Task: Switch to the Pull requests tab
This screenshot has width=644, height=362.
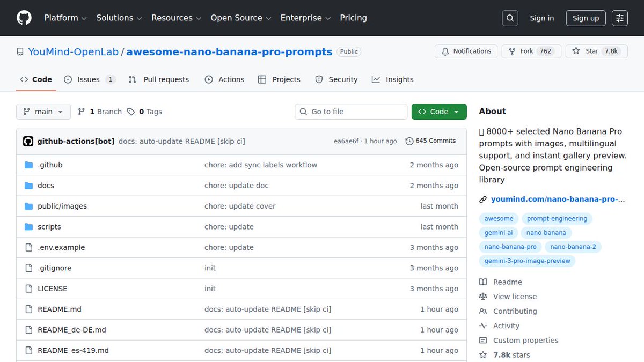Action: point(159,79)
